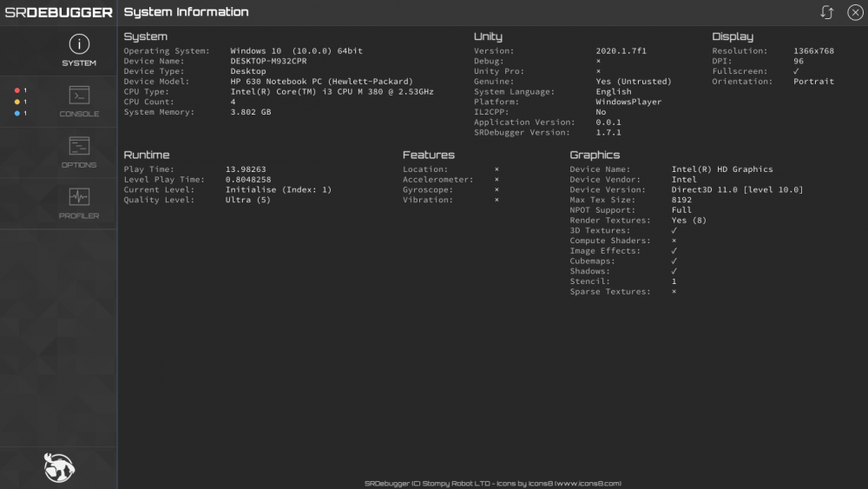
Task: Click the CPU Count value '4'
Action: click(x=233, y=102)
